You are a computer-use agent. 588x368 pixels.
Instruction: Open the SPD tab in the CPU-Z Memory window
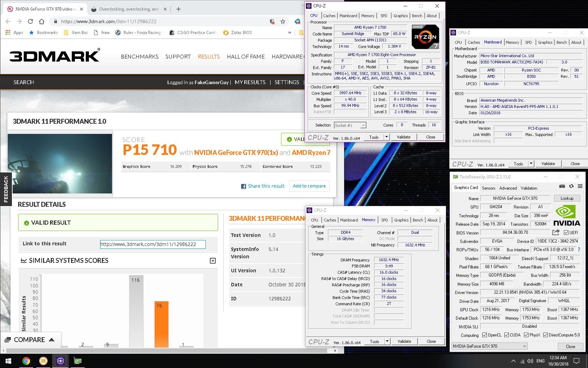[385, 220]
